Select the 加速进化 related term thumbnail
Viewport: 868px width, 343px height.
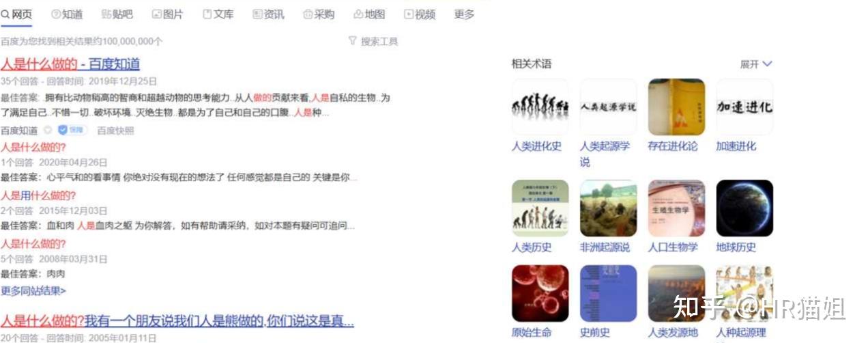coord(744,107)
